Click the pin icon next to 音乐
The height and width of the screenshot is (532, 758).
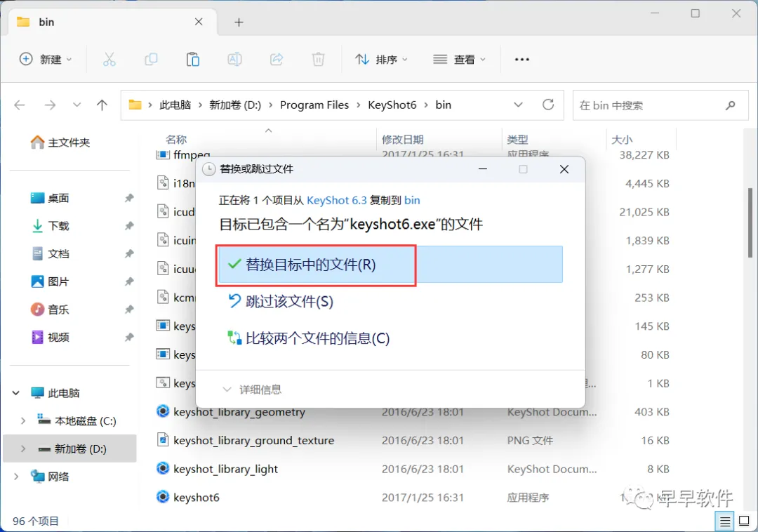[x=129, y=310]
